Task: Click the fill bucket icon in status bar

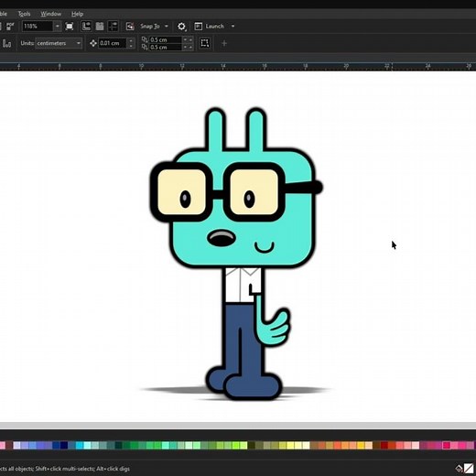Action: (459, 468)
